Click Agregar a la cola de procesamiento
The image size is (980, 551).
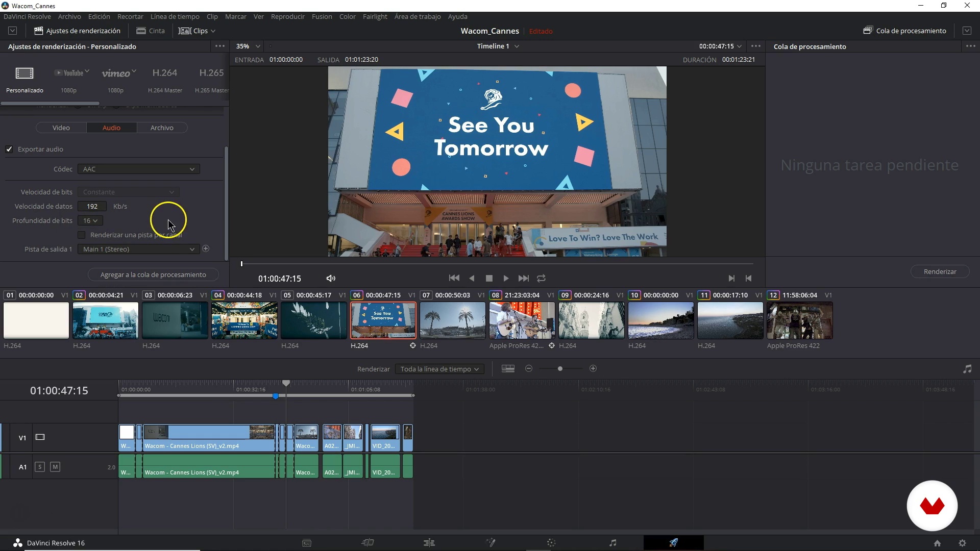click(153, 275)
